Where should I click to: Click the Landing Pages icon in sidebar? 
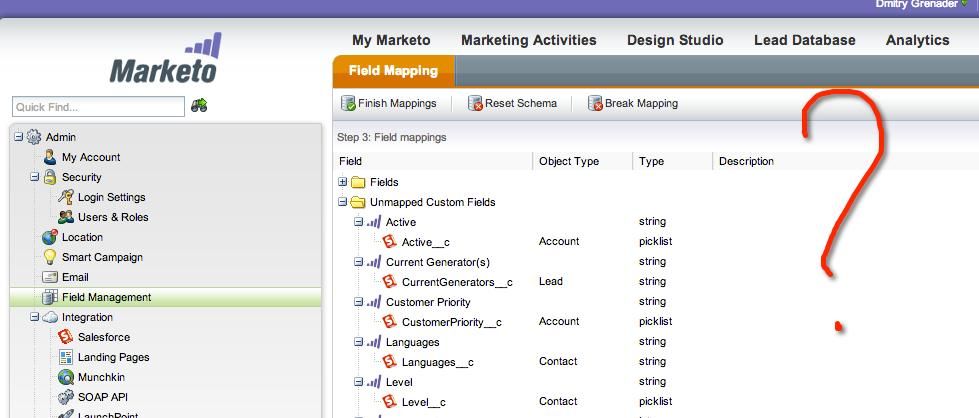66,357
